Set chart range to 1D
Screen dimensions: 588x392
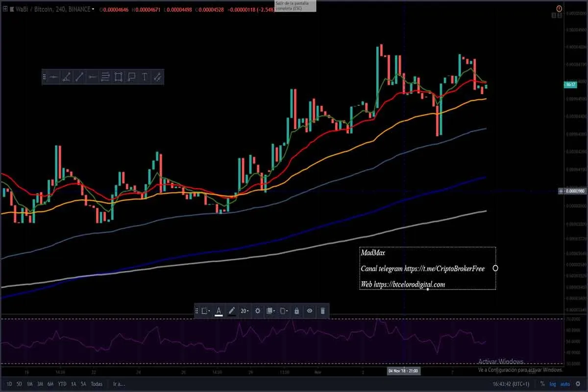coord(9,384)
